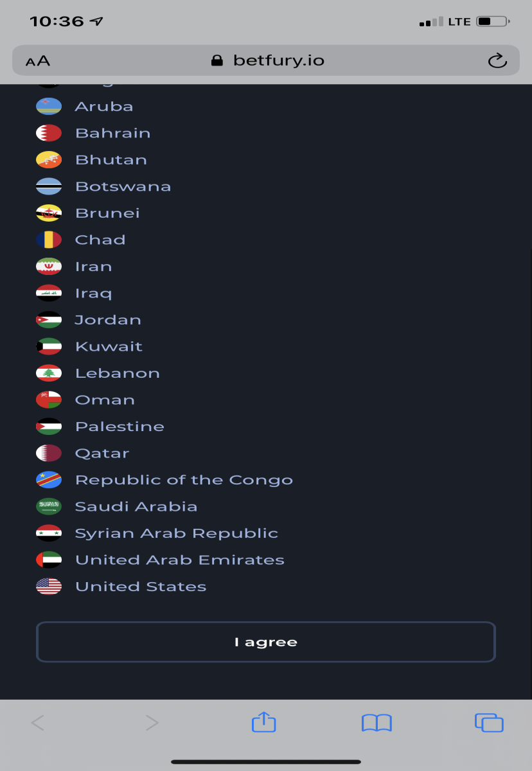Go forward with the right arrow
The image size is (532, 771).
coord(152,723)
